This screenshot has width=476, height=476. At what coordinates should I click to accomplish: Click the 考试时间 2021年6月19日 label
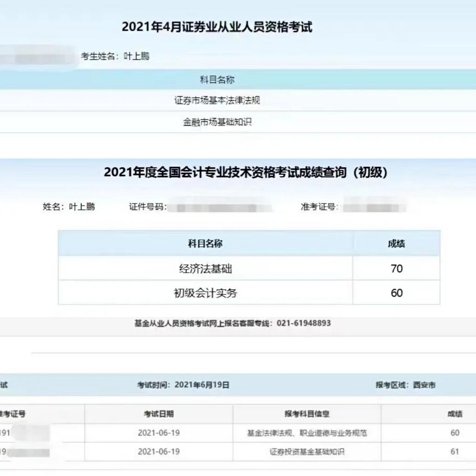[x=183, y=385]
